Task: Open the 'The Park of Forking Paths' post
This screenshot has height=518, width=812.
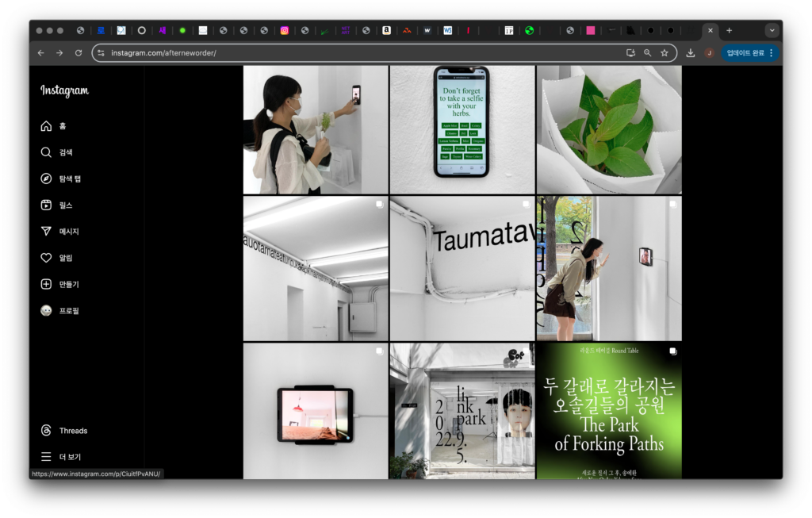Action: pos(608,411)
